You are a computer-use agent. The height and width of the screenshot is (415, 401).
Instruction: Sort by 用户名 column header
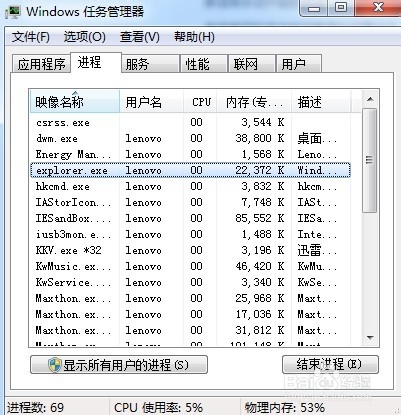point(151,102)
